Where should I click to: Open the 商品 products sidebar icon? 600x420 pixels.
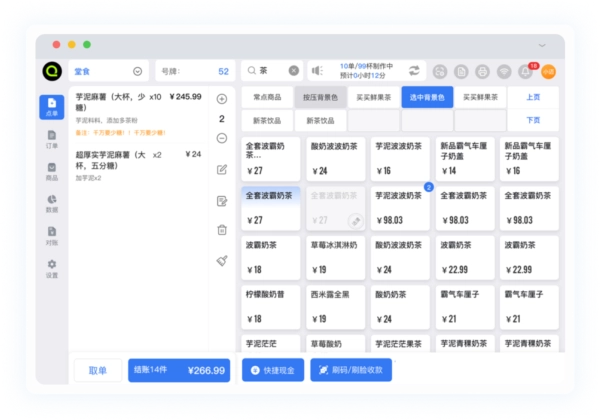click(51, 172)
